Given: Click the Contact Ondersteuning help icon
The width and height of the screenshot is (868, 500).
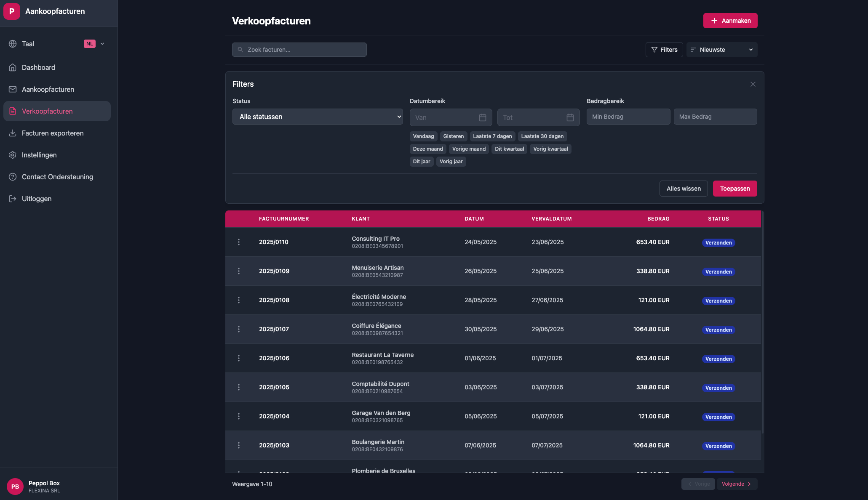Looking at the screenshot, I should pos(13,177).
